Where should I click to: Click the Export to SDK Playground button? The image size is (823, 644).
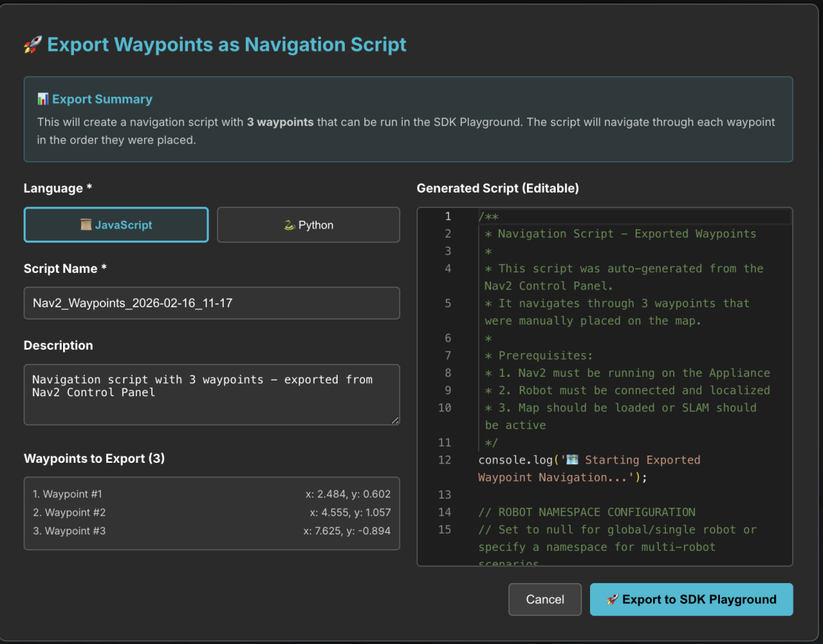690,600
